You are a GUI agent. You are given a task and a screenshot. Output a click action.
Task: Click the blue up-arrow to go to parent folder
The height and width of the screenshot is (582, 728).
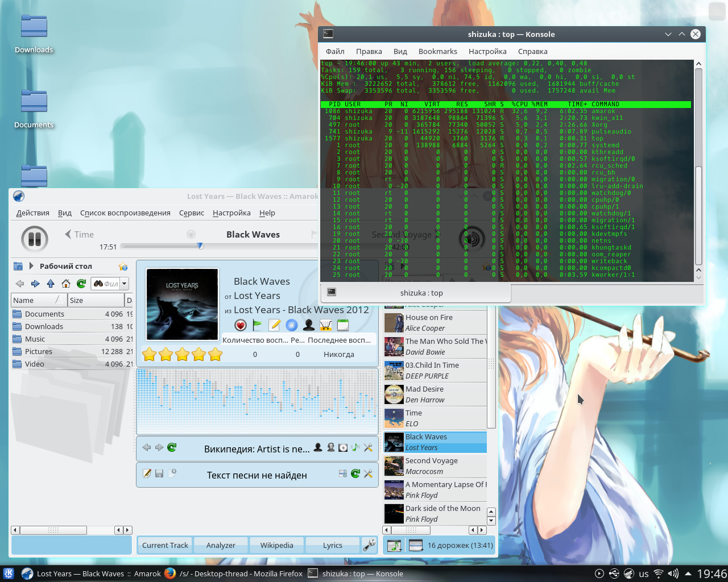[51, 284]
